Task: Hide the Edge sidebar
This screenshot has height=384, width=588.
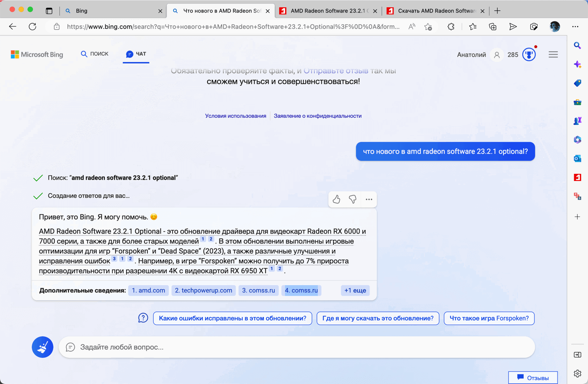Action: point(578,355)
